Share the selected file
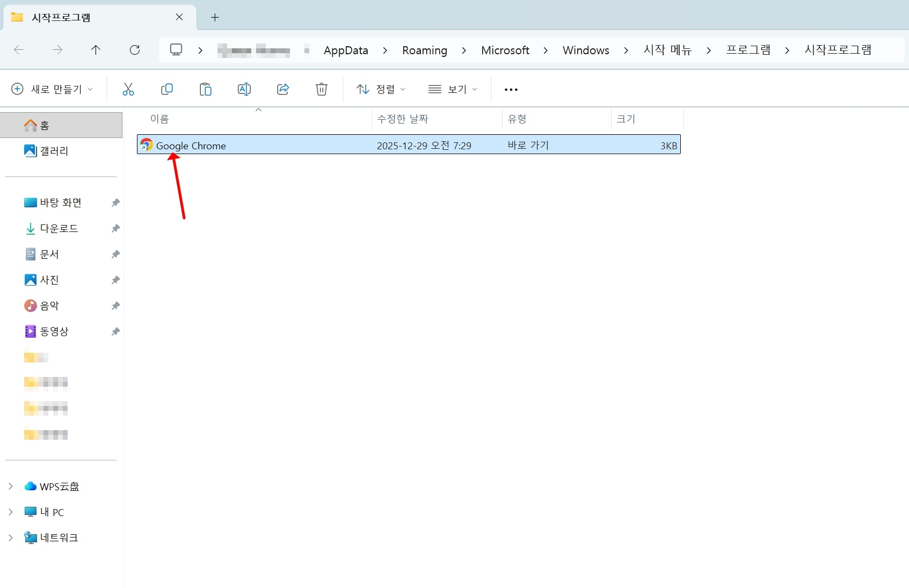Viewport: 909px width, 588px height. [282, 89]
